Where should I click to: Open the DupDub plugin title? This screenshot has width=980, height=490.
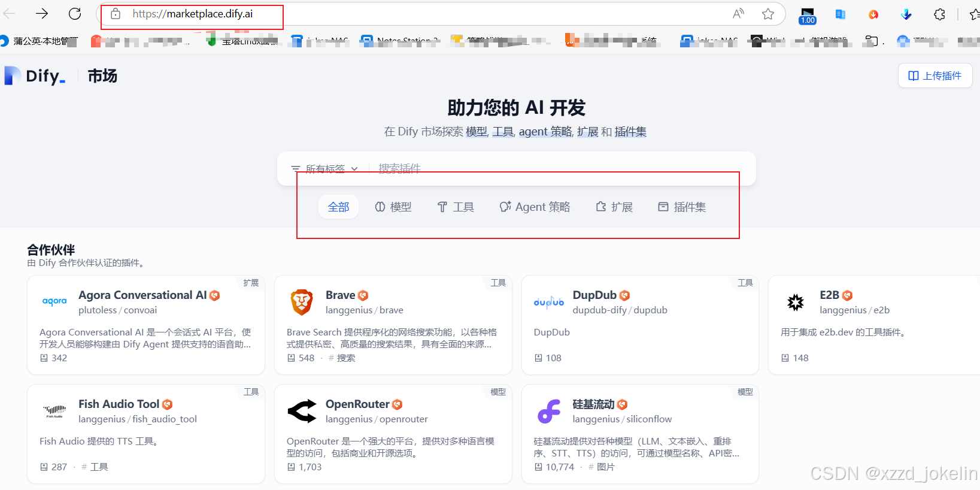594,295
